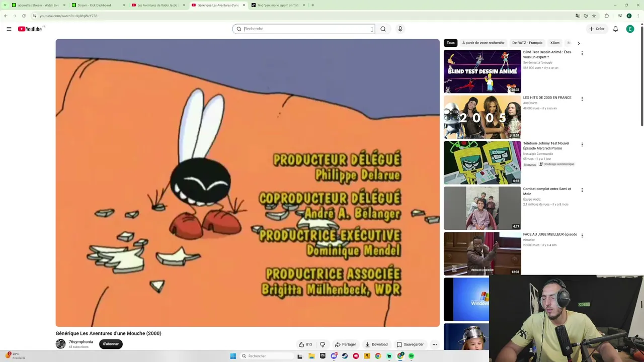
Task: Open LES HITS DE 2005 EN FRANCE title
Action: [547, 98]
